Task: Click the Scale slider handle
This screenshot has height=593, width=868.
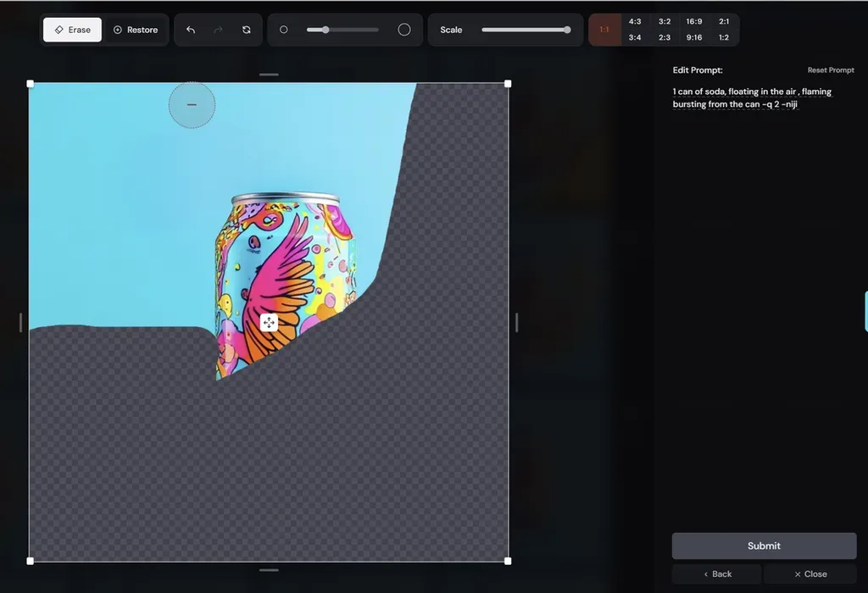Action: [x=567, y=30]
